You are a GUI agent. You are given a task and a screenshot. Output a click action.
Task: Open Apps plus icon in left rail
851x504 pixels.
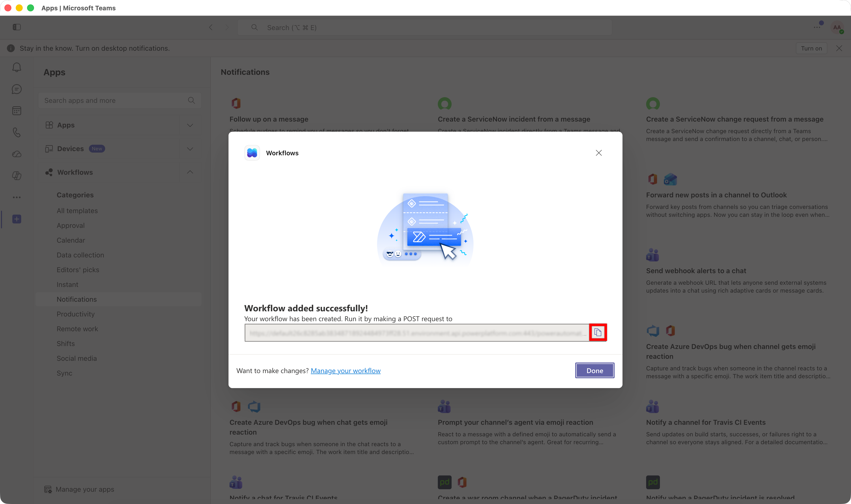coord(17,219)
